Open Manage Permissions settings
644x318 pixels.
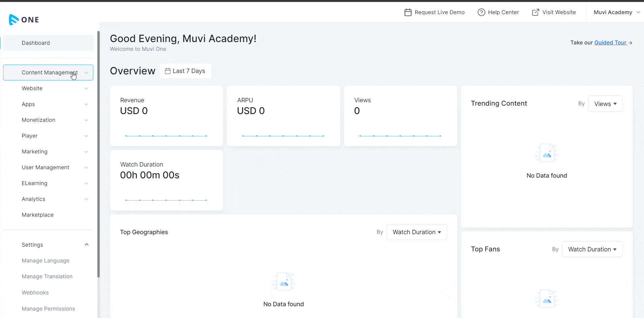click(x=48, y=309)
